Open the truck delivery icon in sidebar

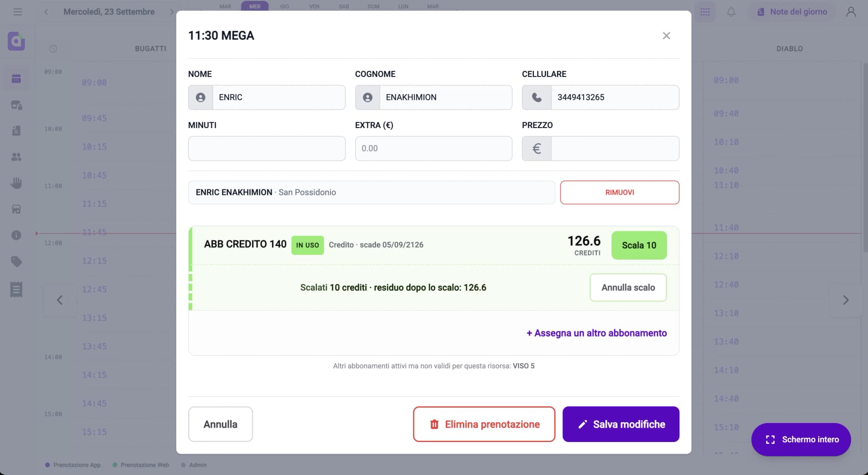click(16, 105)
